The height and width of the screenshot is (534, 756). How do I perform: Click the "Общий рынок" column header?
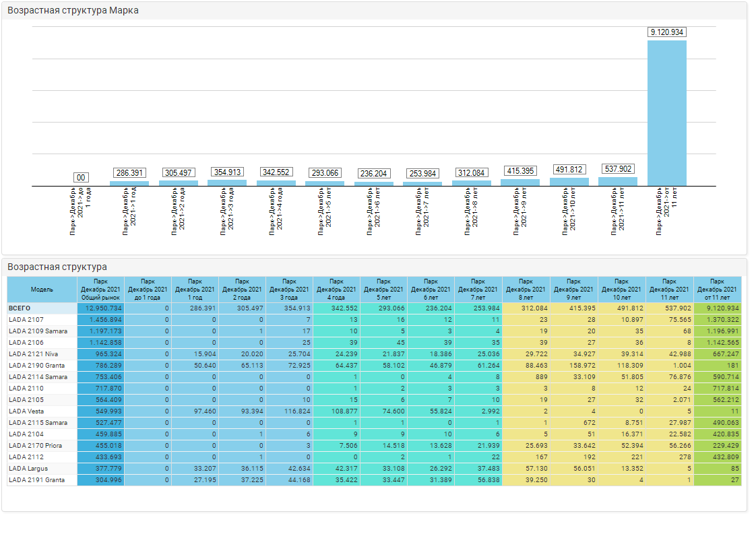(x=100, y=290)
